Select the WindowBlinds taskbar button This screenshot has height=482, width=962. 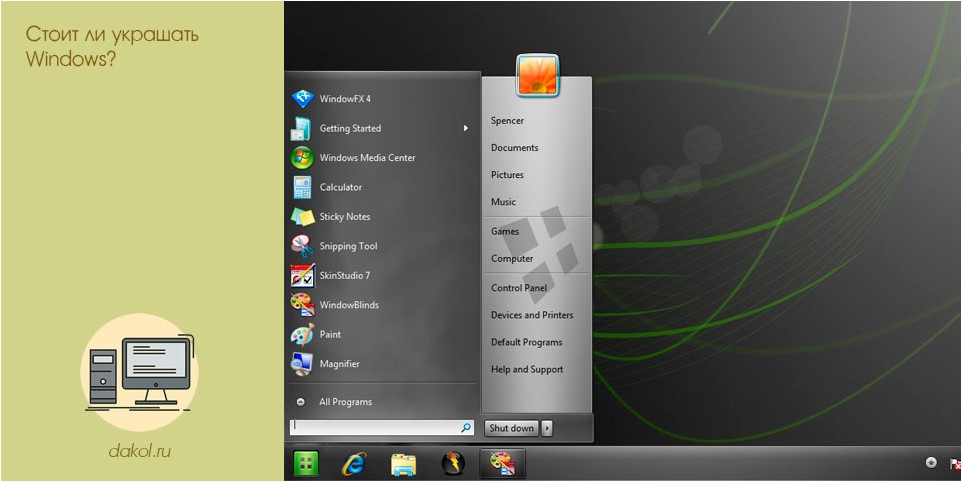pyautogui.click(x=502, y=464)
